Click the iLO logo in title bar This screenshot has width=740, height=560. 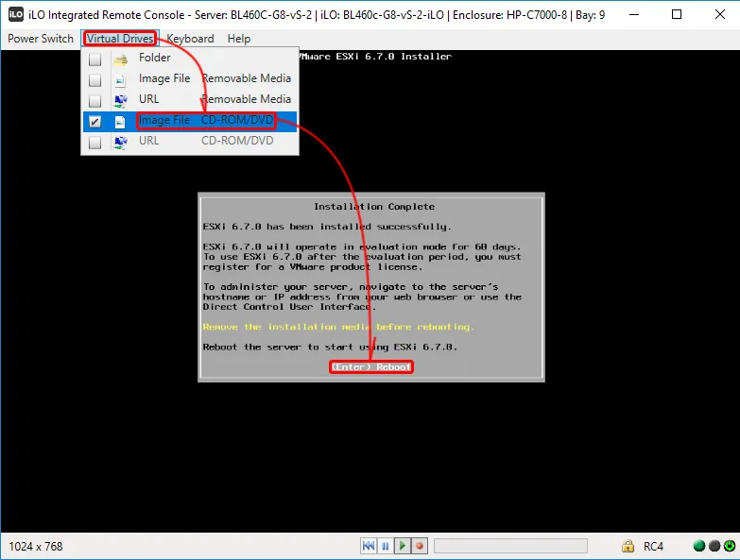click(x=15, y=14)
